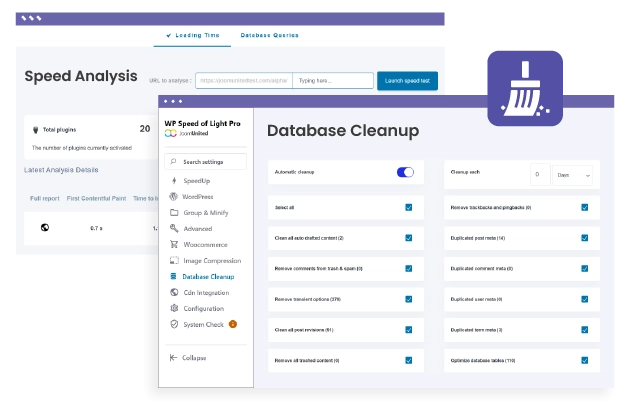630x401 pixels.
Task: Click the checkmark icon beside Loading Time
Action: [169, 35]
